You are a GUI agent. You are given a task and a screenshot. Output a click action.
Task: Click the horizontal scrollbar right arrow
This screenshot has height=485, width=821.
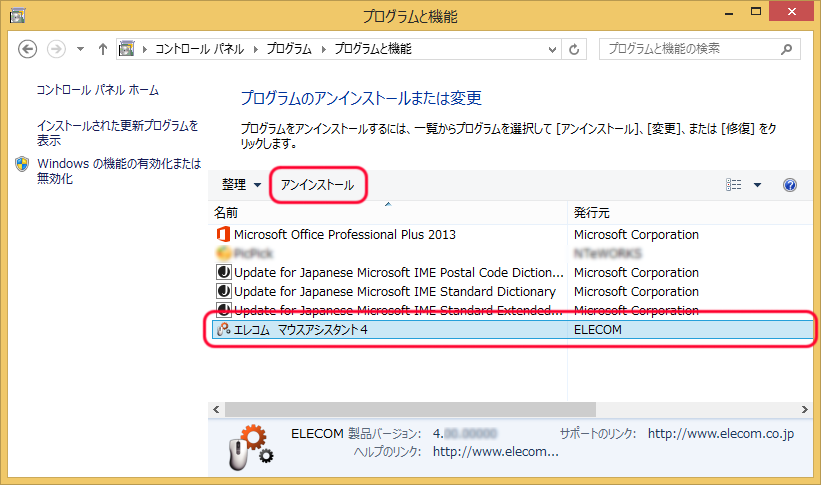pos(805,410)
